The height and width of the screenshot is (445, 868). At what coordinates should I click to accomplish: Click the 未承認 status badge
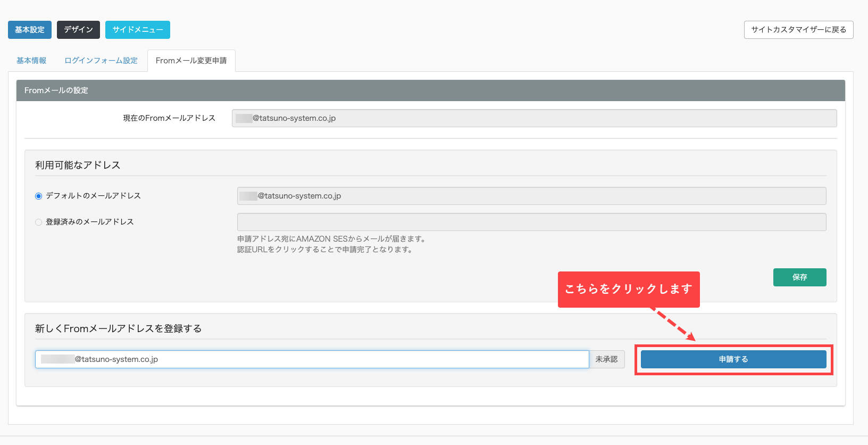pos(606,359)
